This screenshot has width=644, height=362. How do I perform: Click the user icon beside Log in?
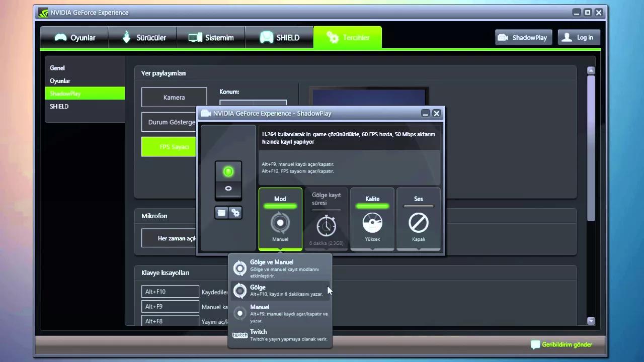coord(567,37)
